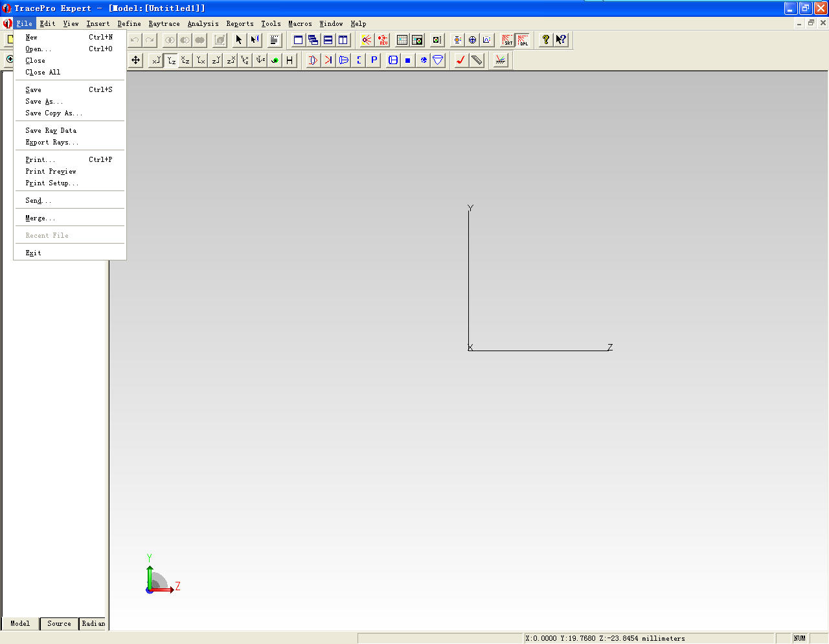Click the H toolbar icon
The height and width of the screenshot is (644, 829).
pyautogui.click(x=290, y=60)
